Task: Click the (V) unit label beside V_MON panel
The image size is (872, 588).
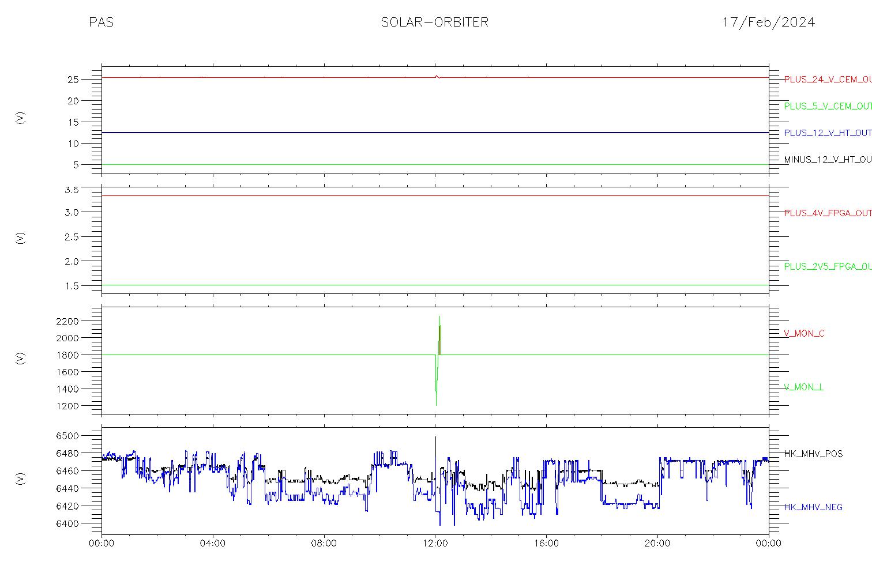Action: [21, 359]
